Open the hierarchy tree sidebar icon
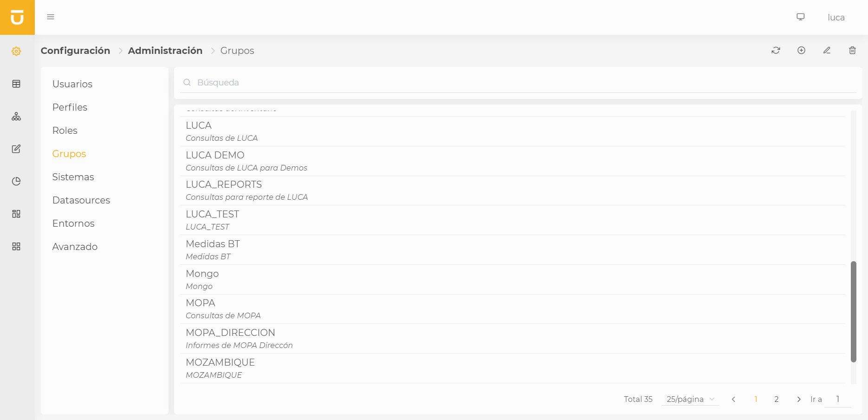Screen dimensions: 868x420 [16, 116]
